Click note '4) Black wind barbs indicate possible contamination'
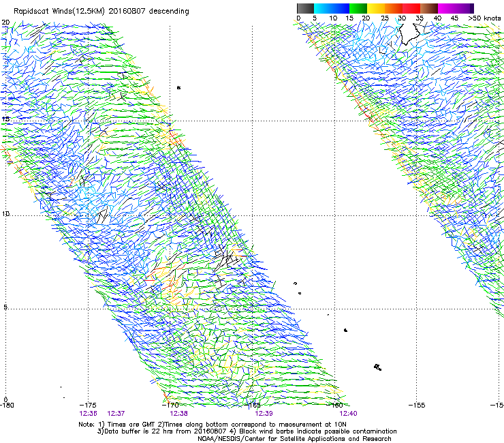 point(313,431)
